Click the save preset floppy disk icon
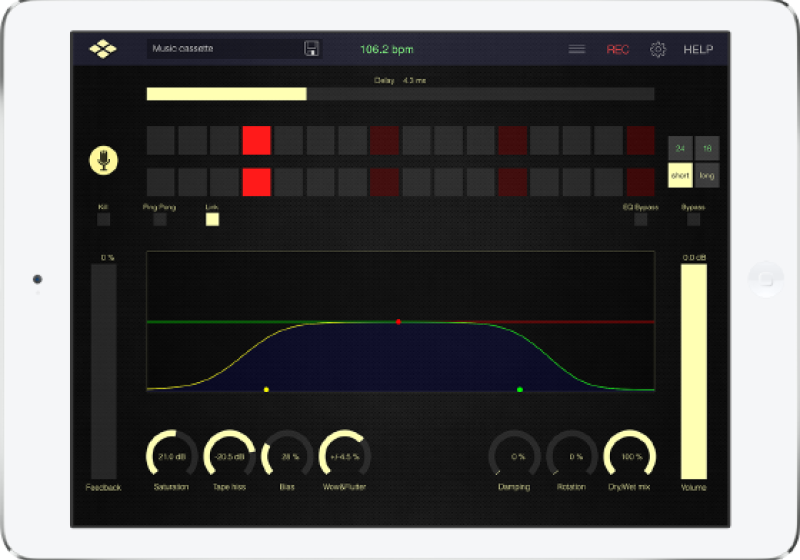This screenshot has width=800, height=560. click(x=311, y=49)
